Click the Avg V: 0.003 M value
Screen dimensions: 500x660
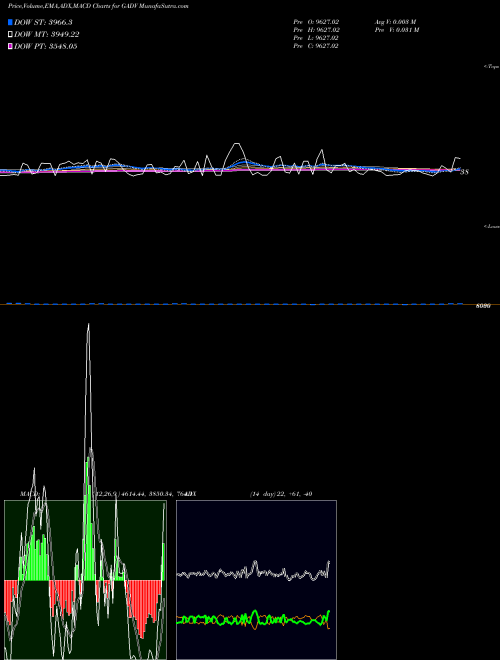395,22
